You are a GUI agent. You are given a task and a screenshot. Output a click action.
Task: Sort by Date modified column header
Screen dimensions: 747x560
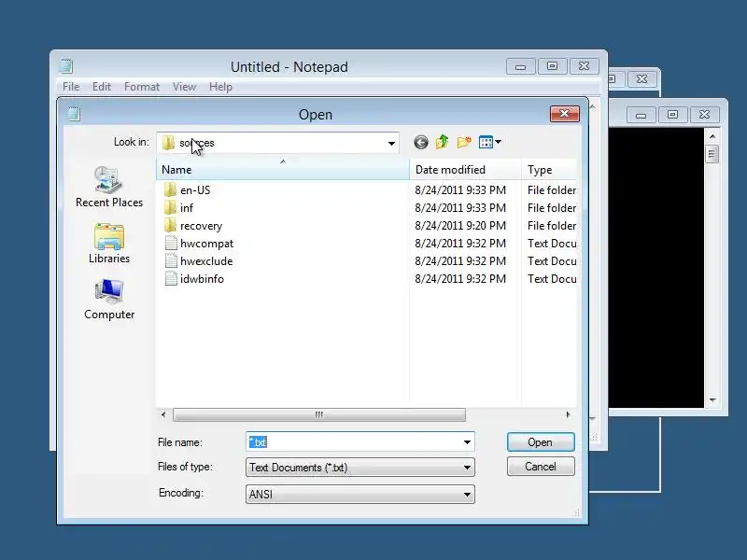(465, 170)
